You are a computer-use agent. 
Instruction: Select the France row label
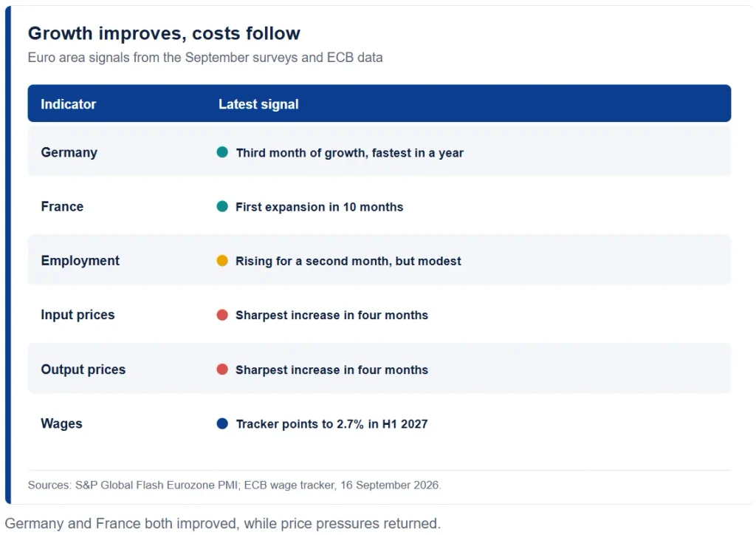point(62,206)
